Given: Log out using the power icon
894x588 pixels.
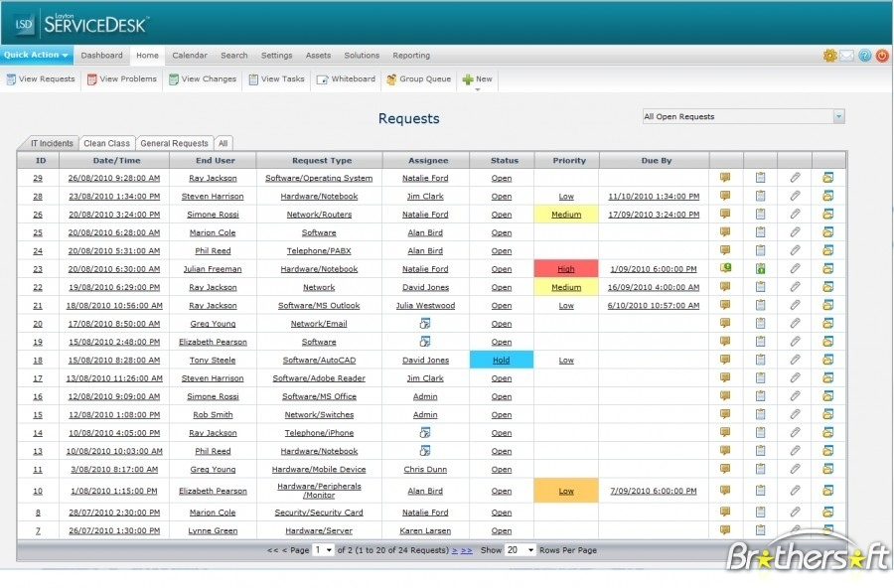Looking at the screenshot, I should pyautogui.click(x=881, y=57).
